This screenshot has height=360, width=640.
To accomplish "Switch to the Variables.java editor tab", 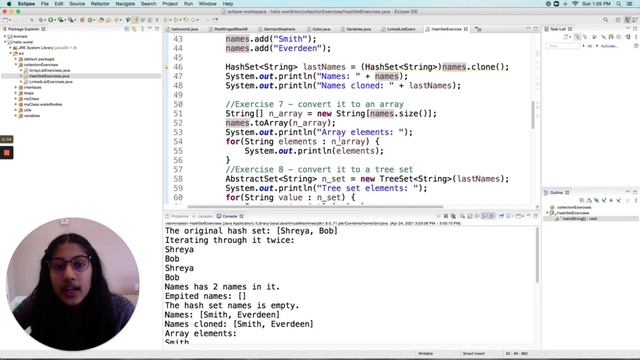I will 358,29.
